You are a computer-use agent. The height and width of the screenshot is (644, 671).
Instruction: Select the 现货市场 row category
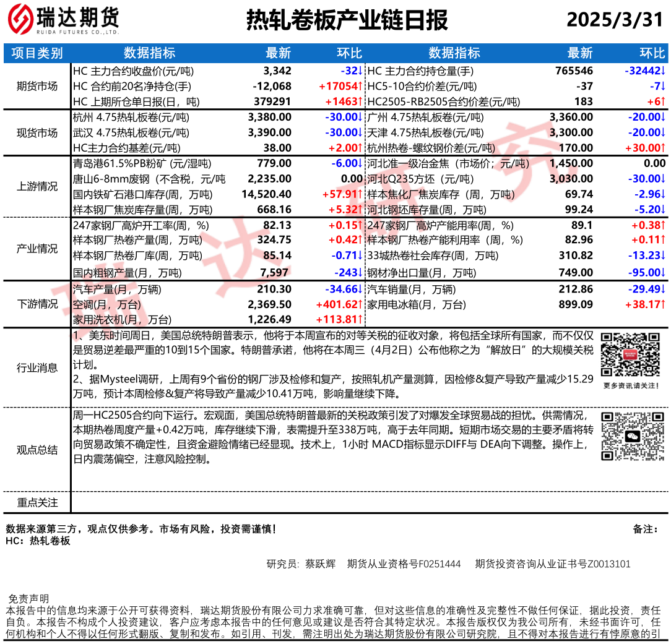click(x=37, y=132)
